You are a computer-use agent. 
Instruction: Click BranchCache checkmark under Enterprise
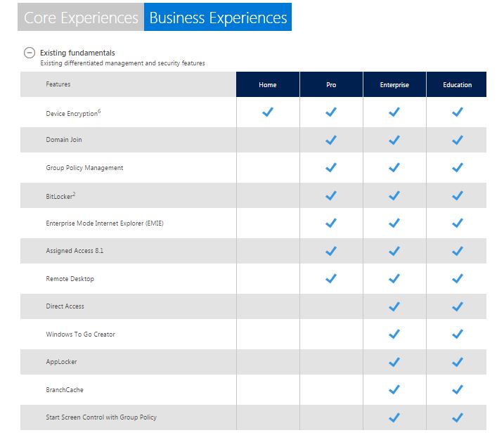point(394,389)
